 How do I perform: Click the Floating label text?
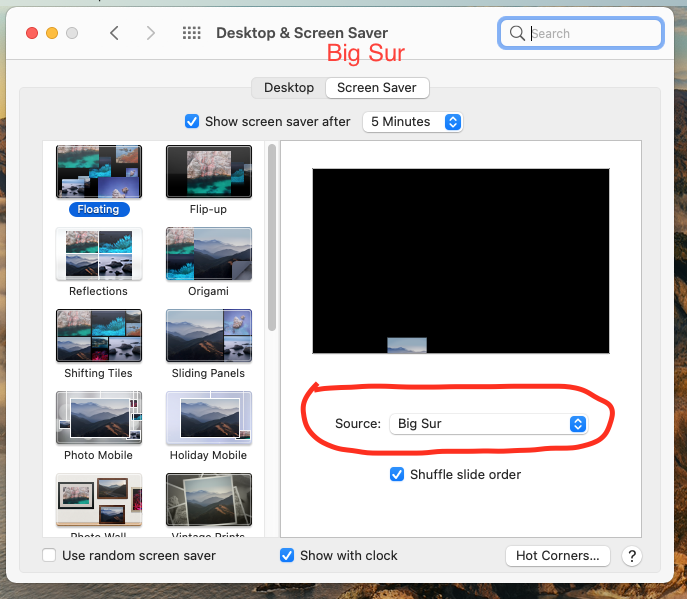tap(99, 209)
